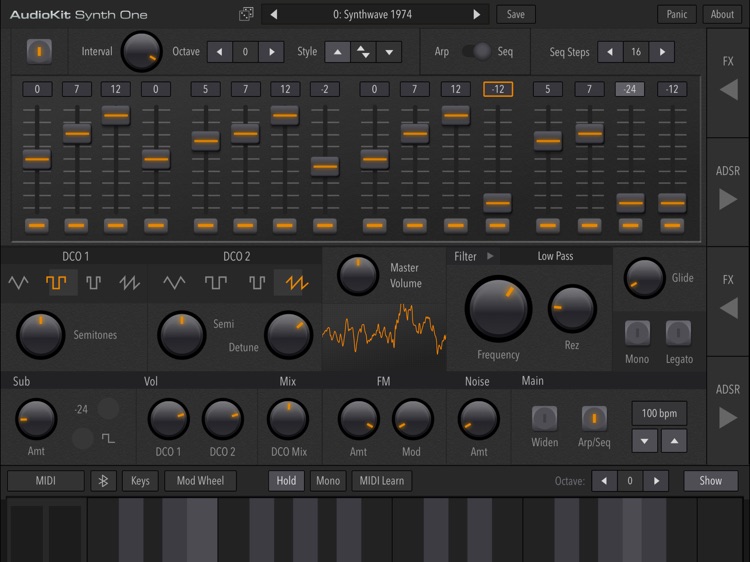Select DCO 1 triangle waveform
750x562 pixels.
click(19, 283)
